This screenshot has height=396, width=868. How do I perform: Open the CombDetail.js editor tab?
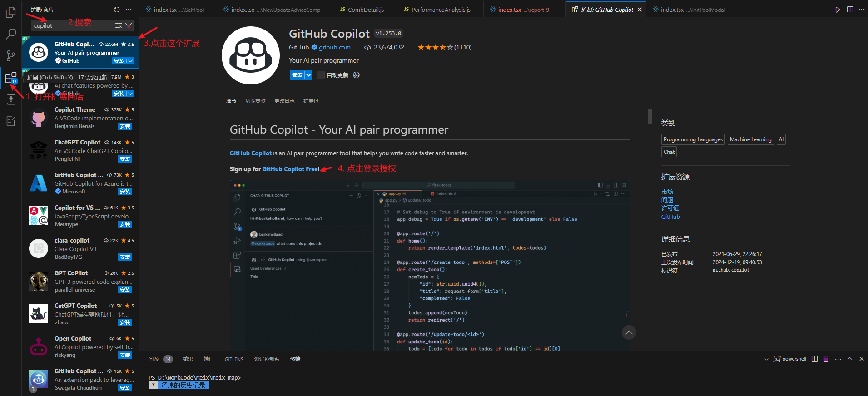[365, 10]
